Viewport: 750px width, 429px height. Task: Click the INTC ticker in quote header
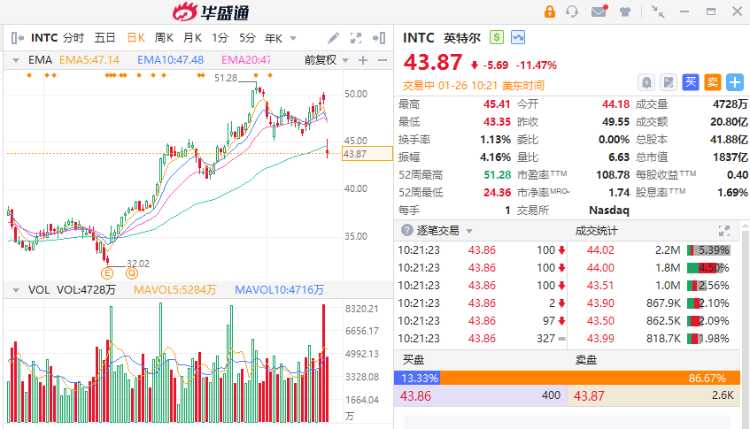tap(419, 38)
